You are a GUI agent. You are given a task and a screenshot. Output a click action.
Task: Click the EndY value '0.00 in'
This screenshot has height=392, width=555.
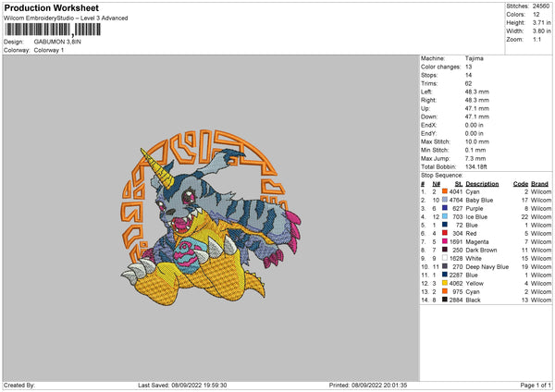pos(474,133)
